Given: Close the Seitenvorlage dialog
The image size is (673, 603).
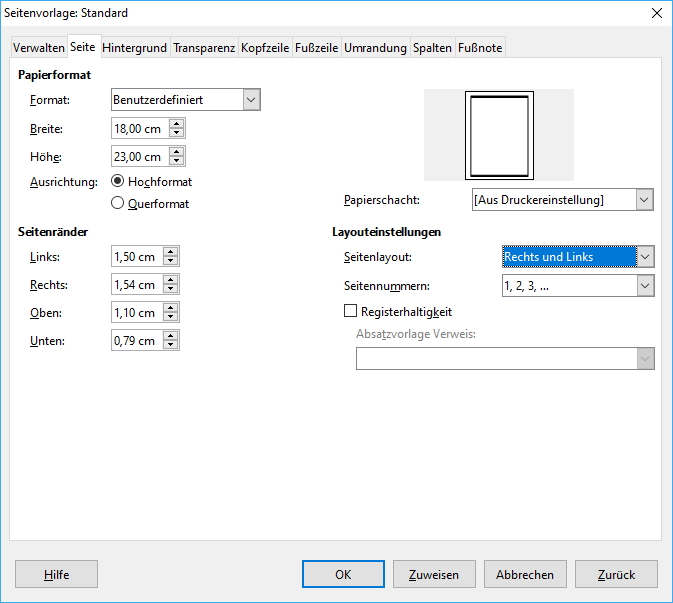Looking at the screenshot, I should click(656, 13).
